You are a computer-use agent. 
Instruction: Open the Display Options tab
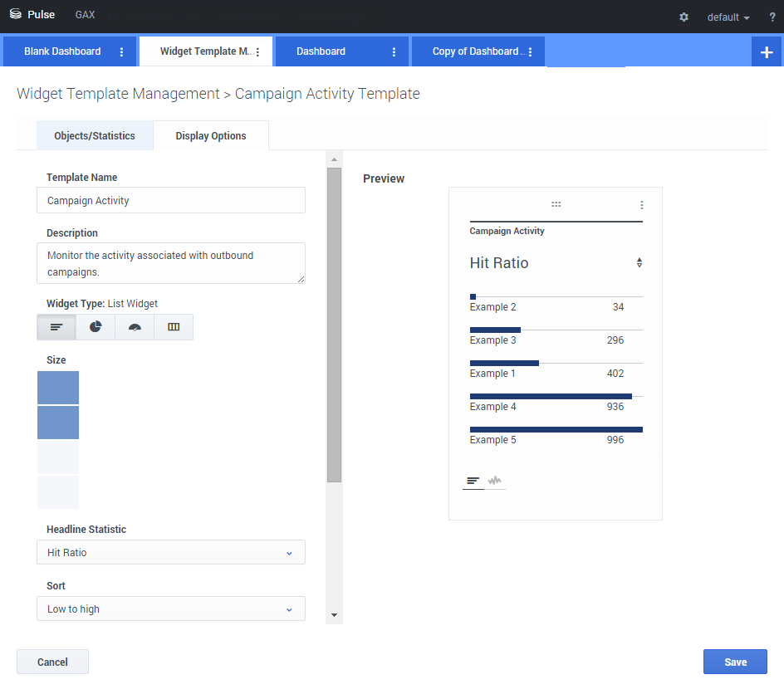tap(211, 136)
